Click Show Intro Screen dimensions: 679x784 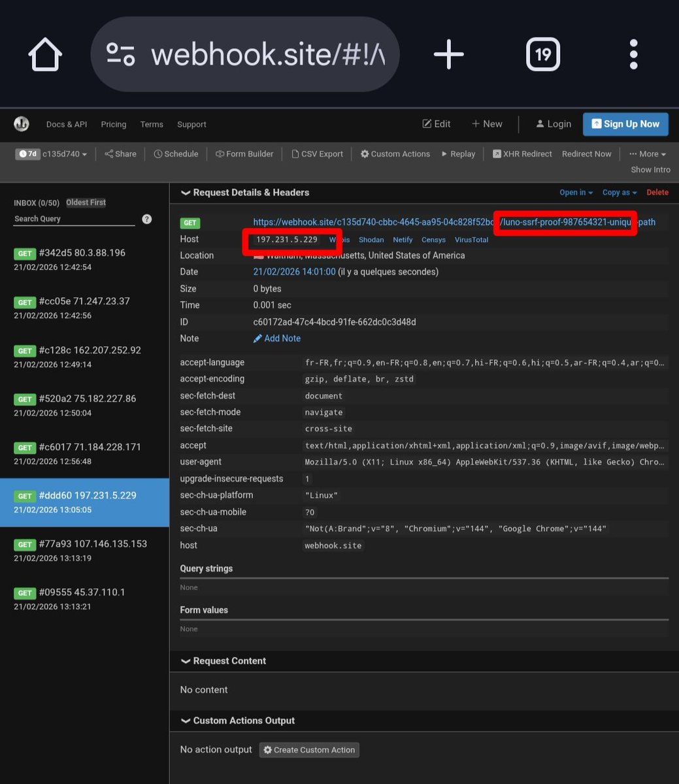pyautogui.click(x=650, y=170)
